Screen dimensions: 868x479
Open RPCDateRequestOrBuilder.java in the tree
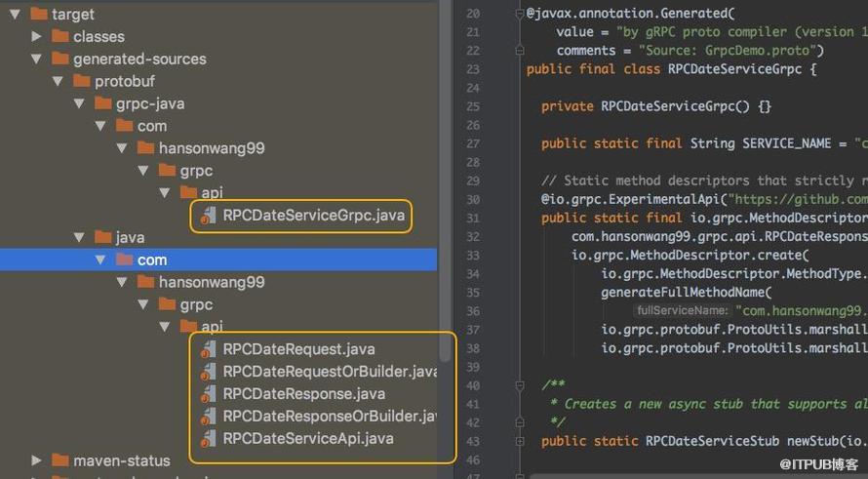click(x=330, y=372)
